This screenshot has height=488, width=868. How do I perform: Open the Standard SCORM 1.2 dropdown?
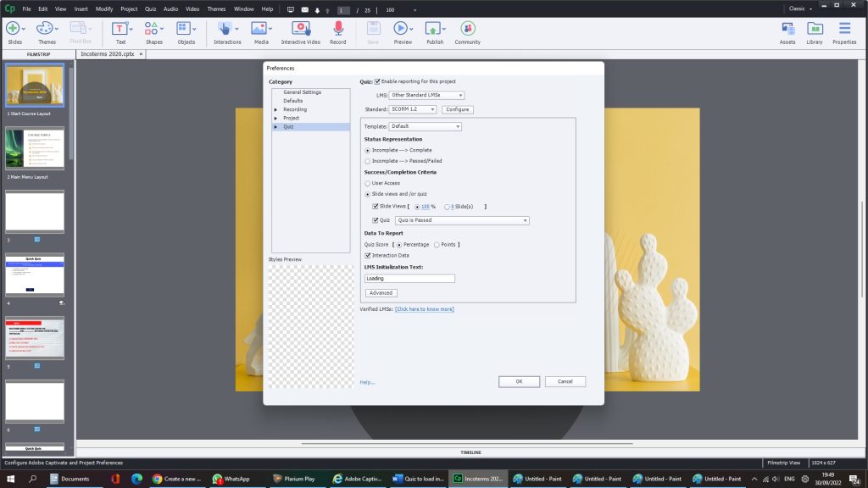coord(415,108)
